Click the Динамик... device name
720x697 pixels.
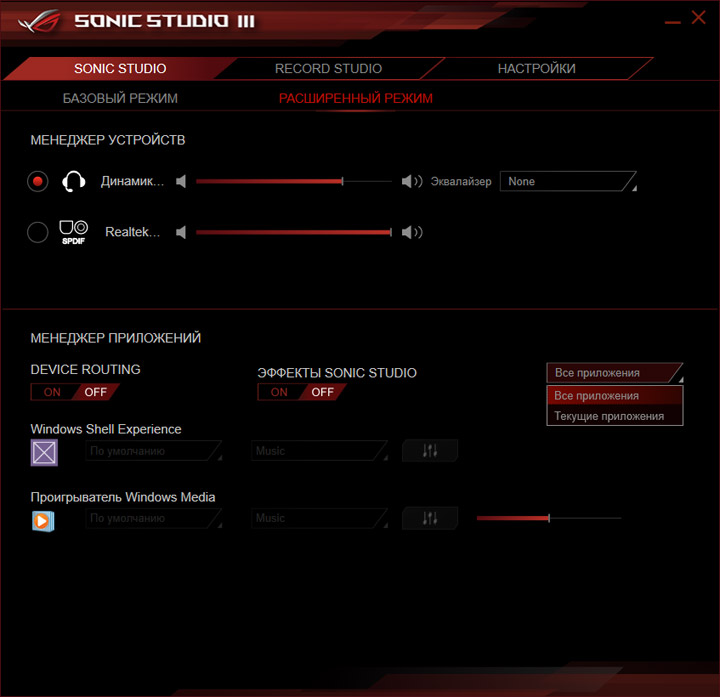pos(132,181)
